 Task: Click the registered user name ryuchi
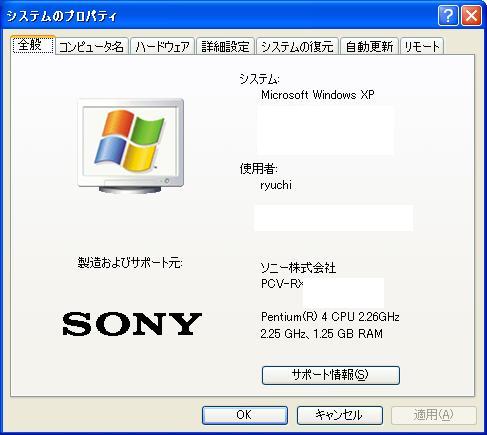click(276, 185)
